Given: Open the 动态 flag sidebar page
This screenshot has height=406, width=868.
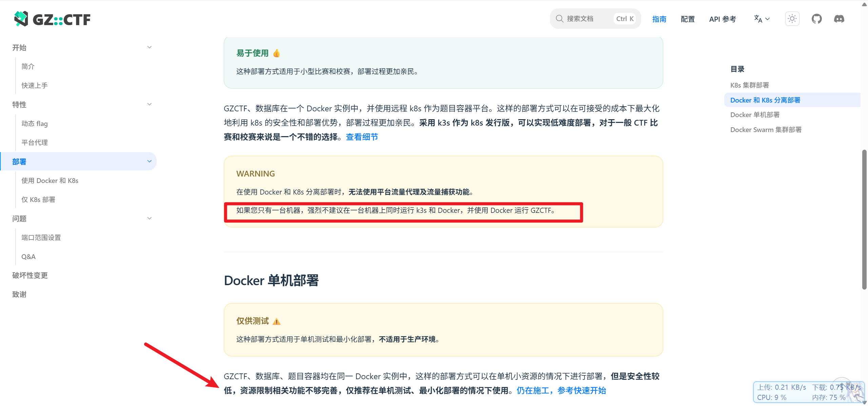Looking at the screenshot, I should coord(35,124).
